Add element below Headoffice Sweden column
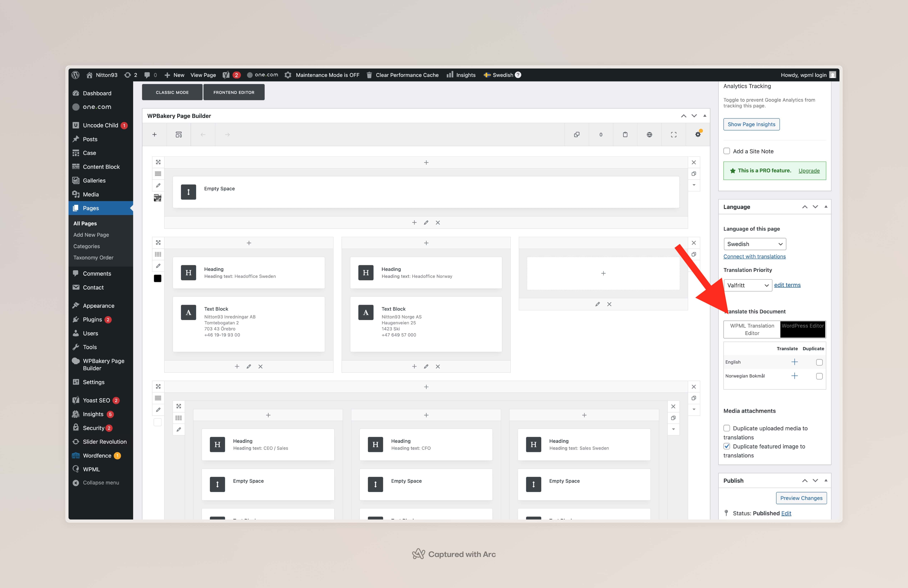Image resolution: width=908 pixels, height=588 pixels. (x=237, y=366)
